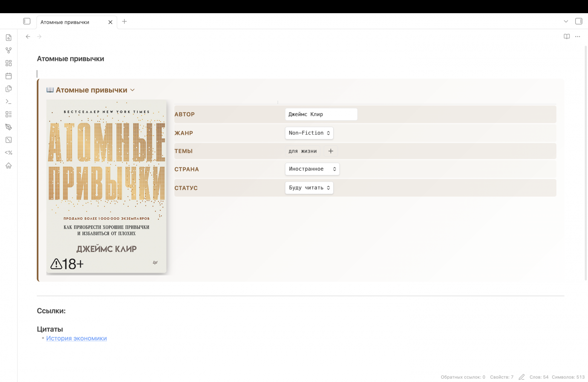Open the home page ribbon icon
This screenshot has height=382, width=588.
9,166
